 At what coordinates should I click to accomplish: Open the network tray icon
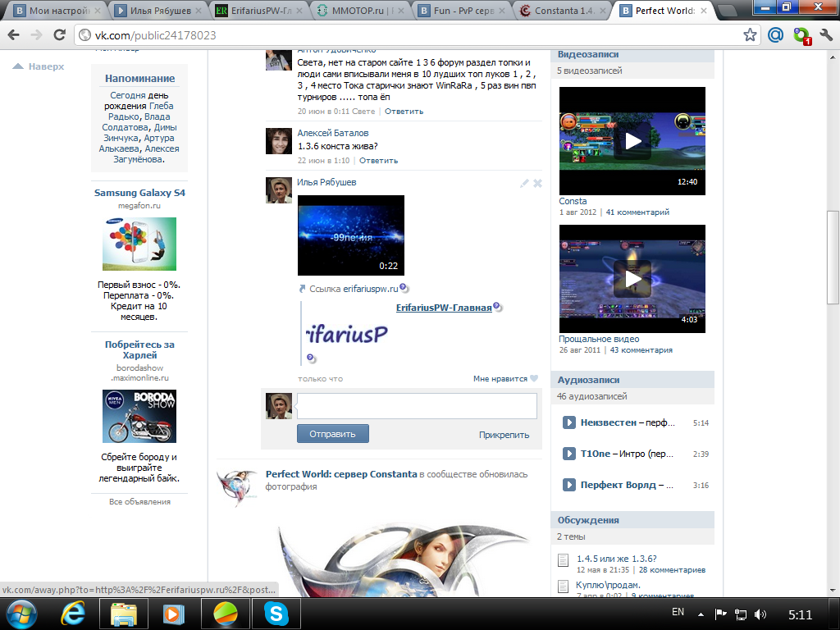[x=741, y=614]
